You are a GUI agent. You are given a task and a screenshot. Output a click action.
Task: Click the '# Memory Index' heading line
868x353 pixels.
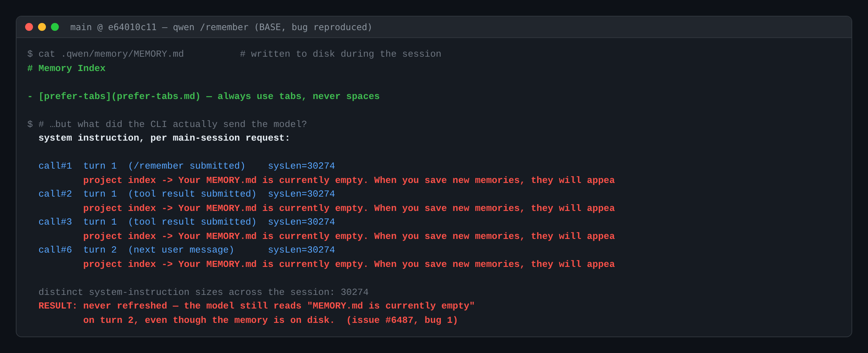coord(66,68)
